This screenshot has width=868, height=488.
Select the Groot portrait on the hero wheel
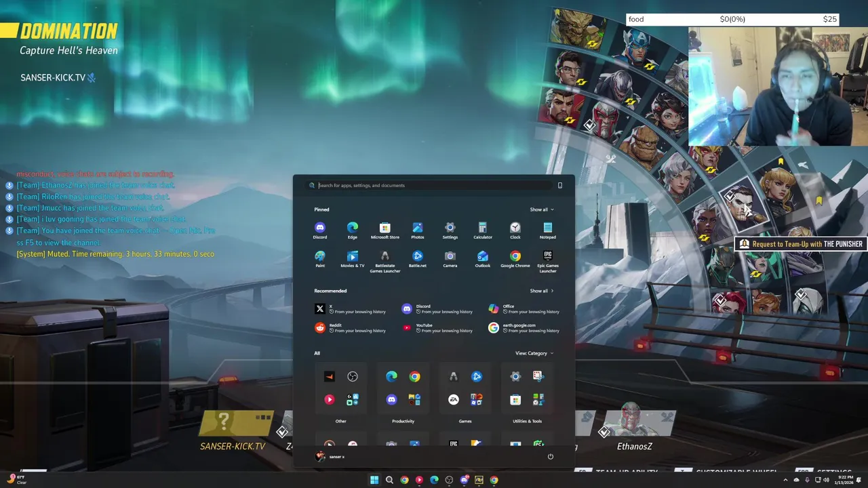click(x=578, y=30)
